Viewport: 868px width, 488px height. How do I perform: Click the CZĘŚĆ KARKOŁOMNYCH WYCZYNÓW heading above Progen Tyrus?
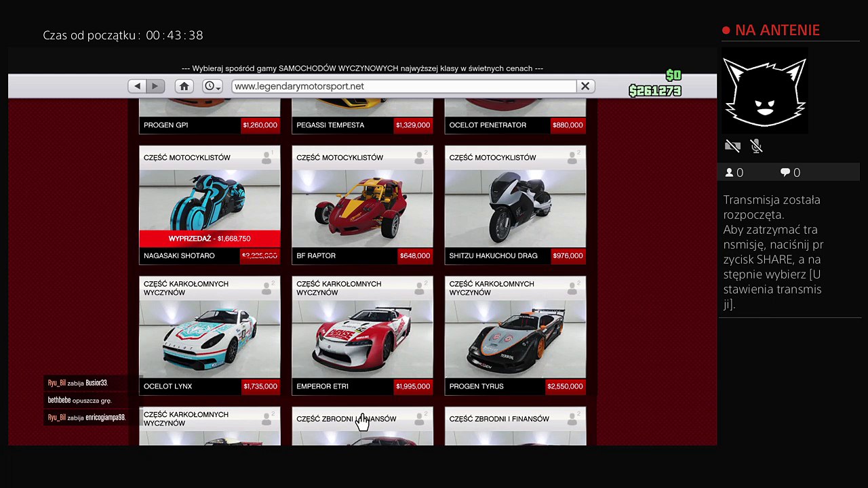pos(492,288)
